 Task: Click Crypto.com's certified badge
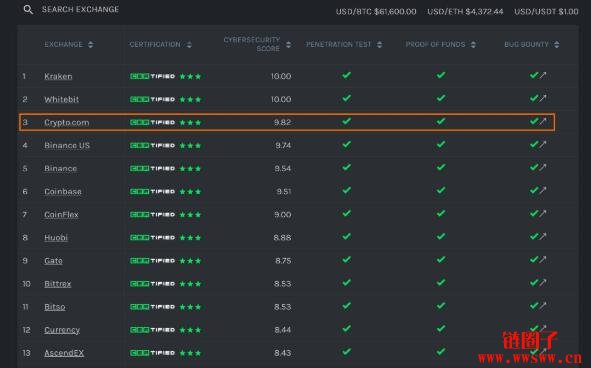pyautogui.click(x=152, y=123)
